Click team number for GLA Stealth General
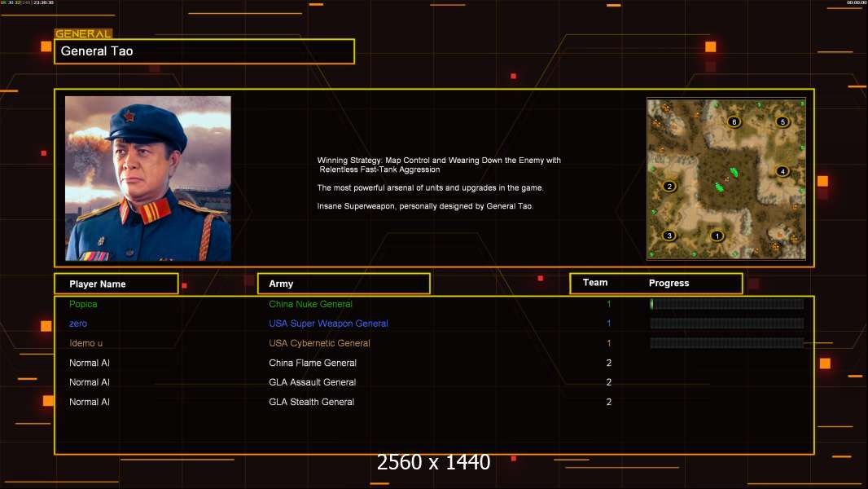 coord(608,402)
